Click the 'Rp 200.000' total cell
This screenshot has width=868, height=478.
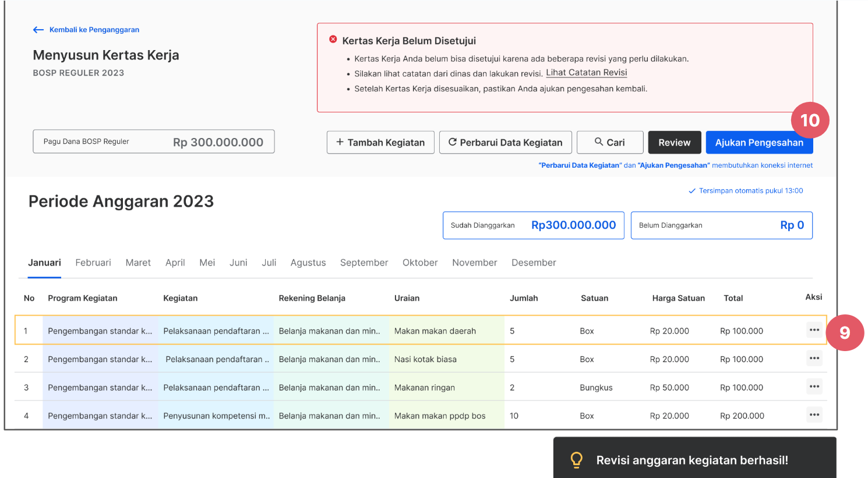coord(742,416)
